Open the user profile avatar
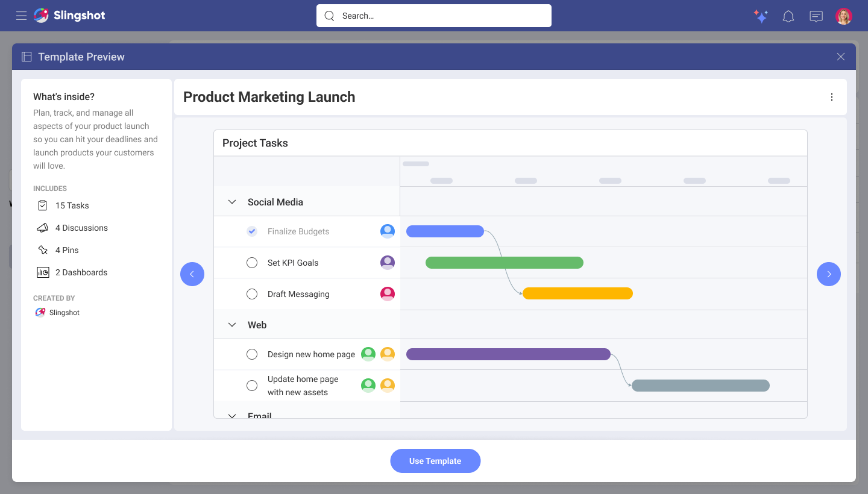The image size is (868, 494). [844, 16]
